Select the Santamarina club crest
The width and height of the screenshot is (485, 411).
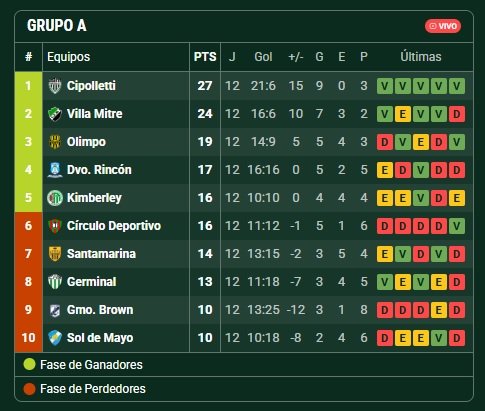click(55, 254)
